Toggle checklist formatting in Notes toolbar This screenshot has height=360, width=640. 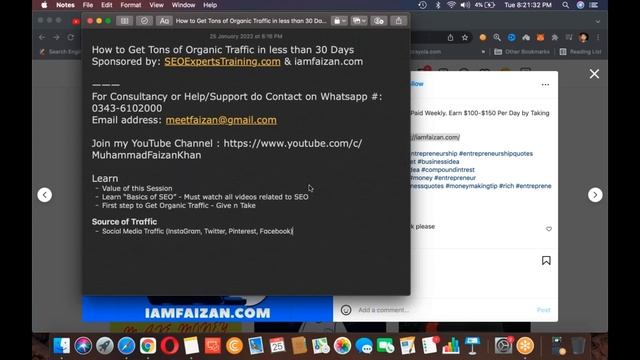pyautogui.click(x=144, y=21)
